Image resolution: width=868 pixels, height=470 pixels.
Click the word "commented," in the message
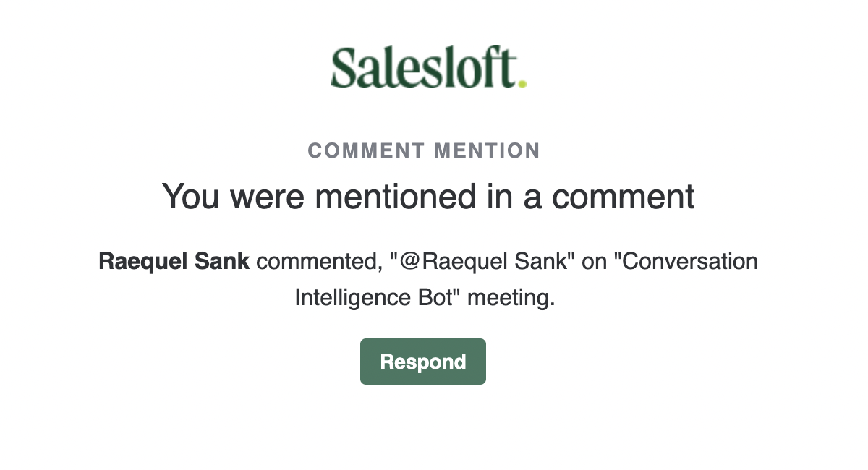click(x=318, y=261)
